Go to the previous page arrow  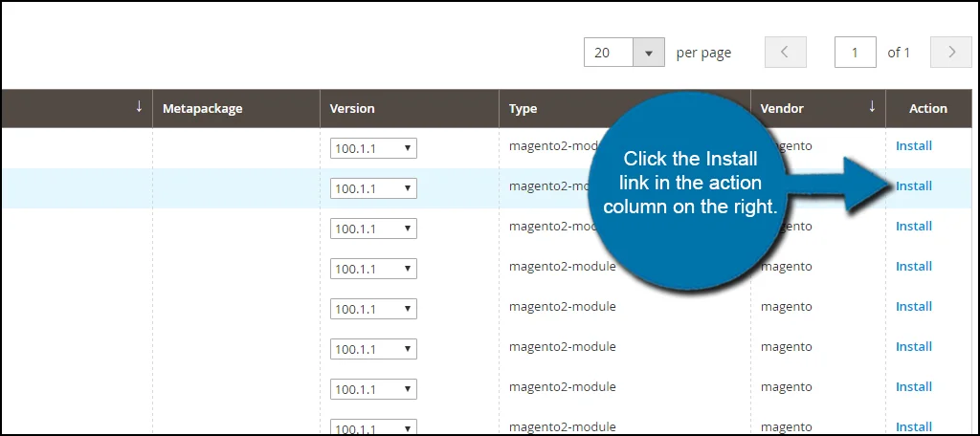point(785,53)
